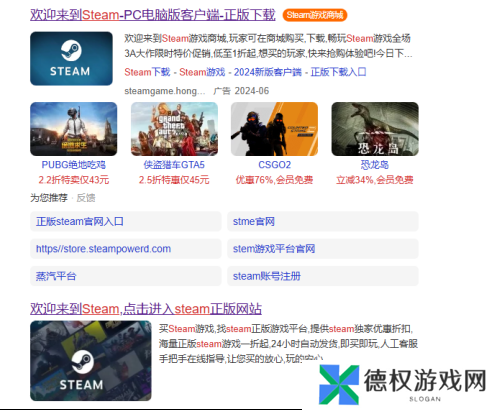Click the orange Steam游戏商城 badge
This screenshot has width=502, height=410.
pyautogui.click(x=315, y=15)
